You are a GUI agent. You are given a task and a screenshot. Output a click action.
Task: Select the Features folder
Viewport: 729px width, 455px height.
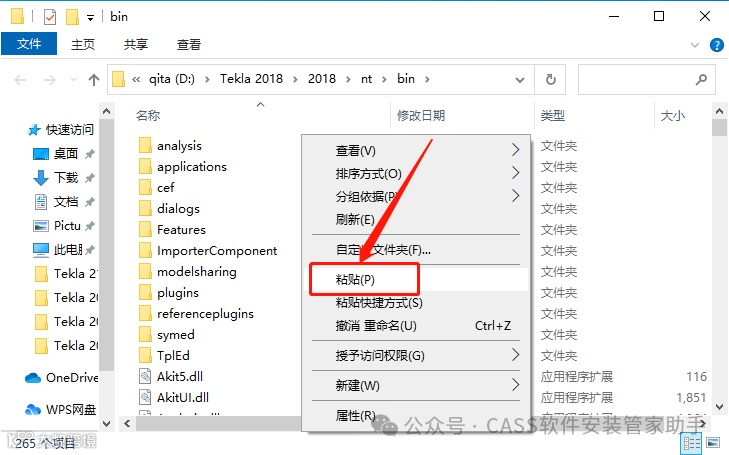pyautogui.click(x=181, y=230)
